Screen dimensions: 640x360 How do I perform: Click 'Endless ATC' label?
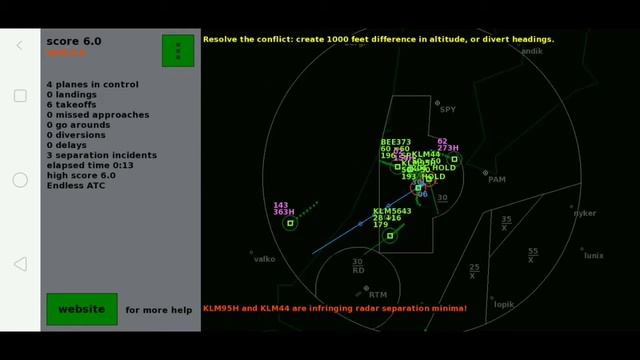(76, 186)
